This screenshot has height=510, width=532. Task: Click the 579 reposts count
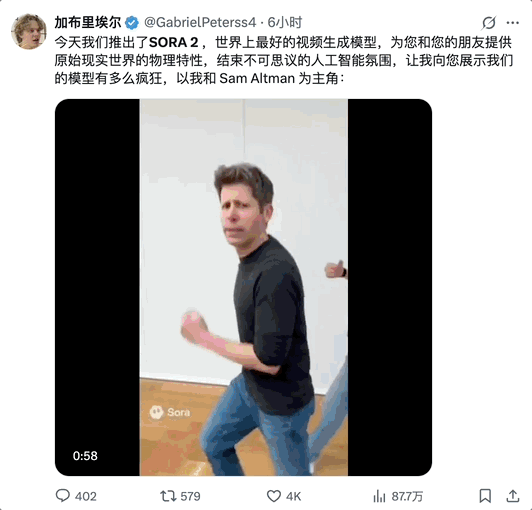tap(190, 496)
